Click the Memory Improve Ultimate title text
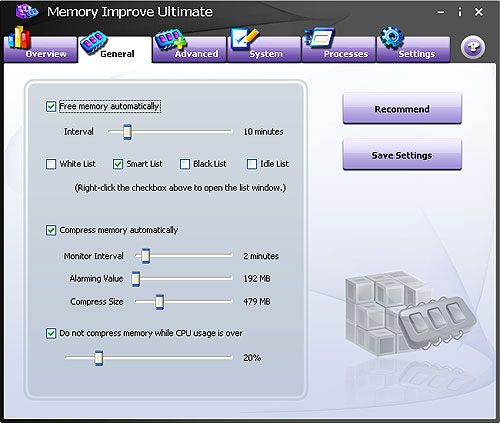 tap(130, 12)
